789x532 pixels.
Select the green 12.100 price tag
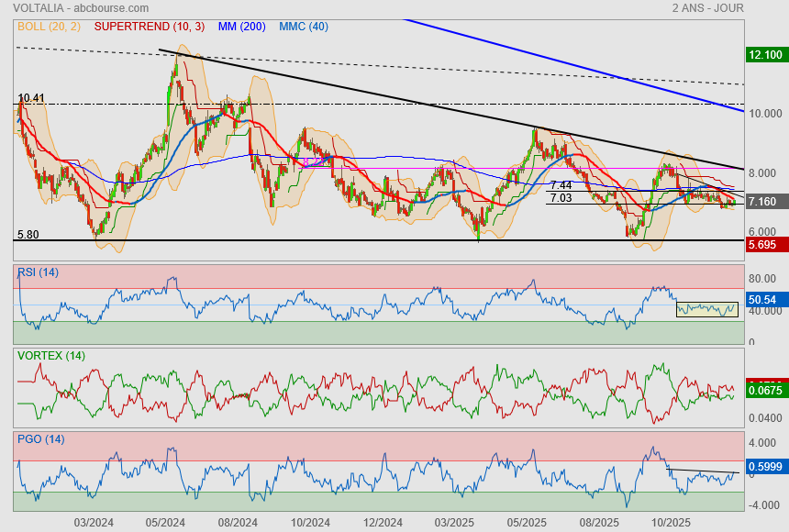click(764, 55)
